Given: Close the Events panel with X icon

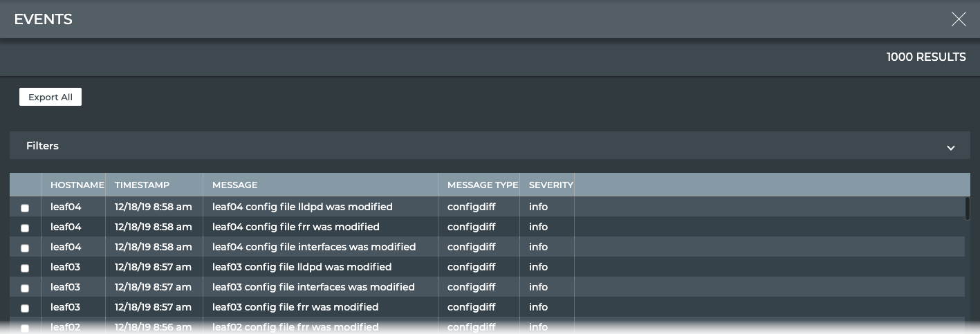Looking at the screenshot, I should tap(958, 19).
